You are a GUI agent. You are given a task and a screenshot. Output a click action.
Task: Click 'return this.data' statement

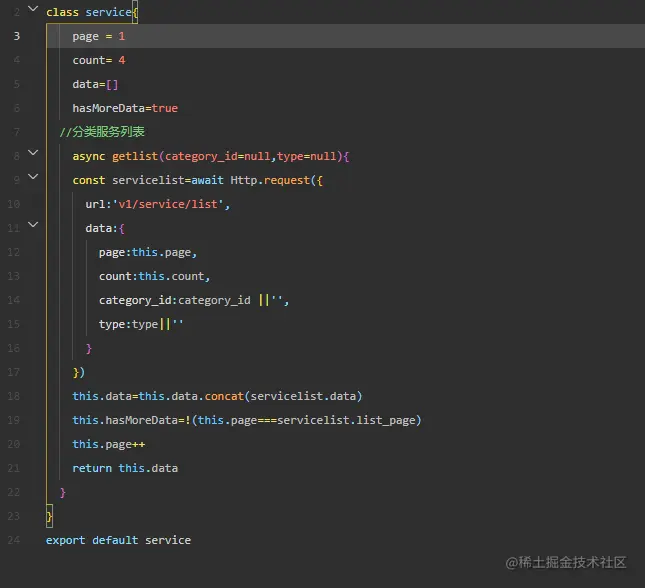[125, 468]
